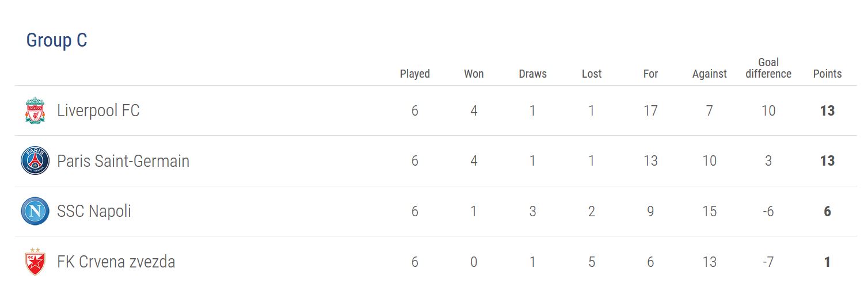Click the Group C heading

click(x=57, y=40)
